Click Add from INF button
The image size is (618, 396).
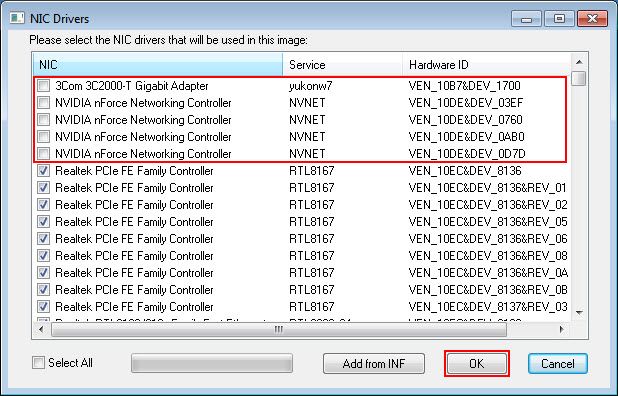[x=374, y=363]
